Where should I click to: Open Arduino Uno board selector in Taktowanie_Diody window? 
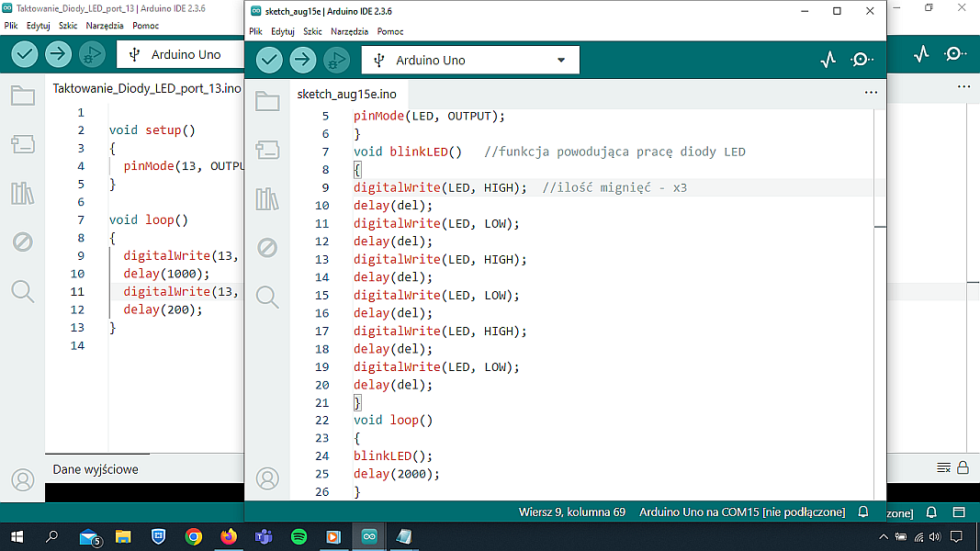(181, 54)
